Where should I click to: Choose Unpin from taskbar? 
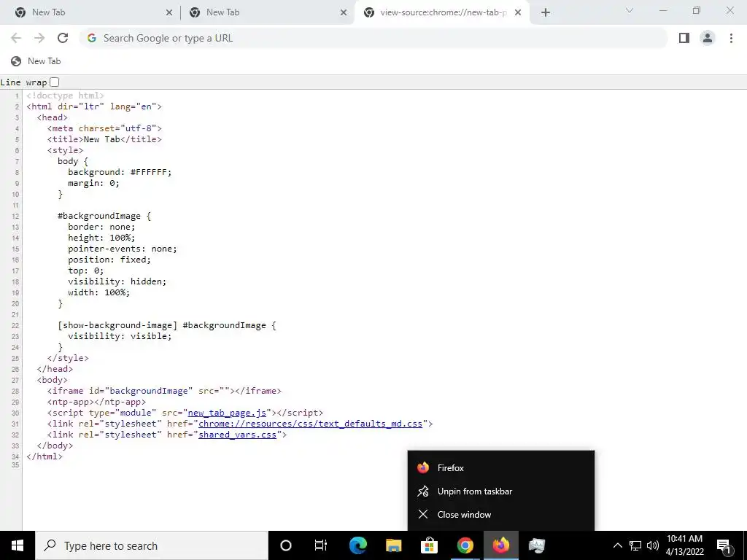(x=501, y=491)
